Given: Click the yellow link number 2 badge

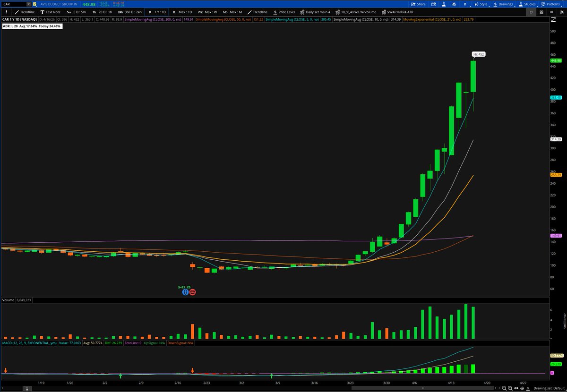Looking at the screenshot, I should click(34, 4).
